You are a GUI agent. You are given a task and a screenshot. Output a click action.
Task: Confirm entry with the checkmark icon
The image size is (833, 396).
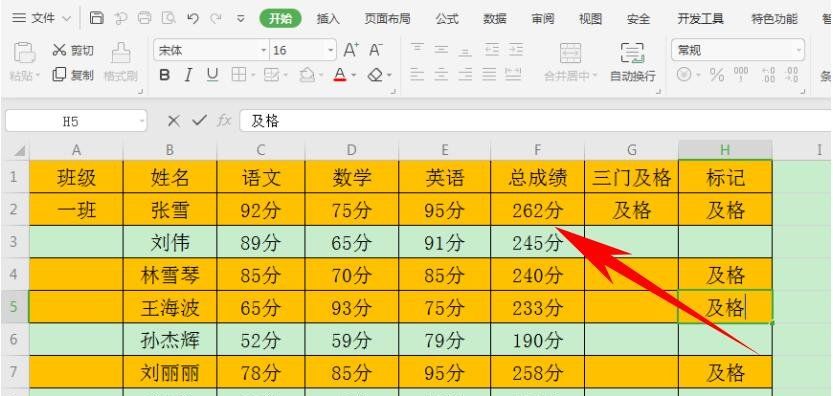click(199, 121)
